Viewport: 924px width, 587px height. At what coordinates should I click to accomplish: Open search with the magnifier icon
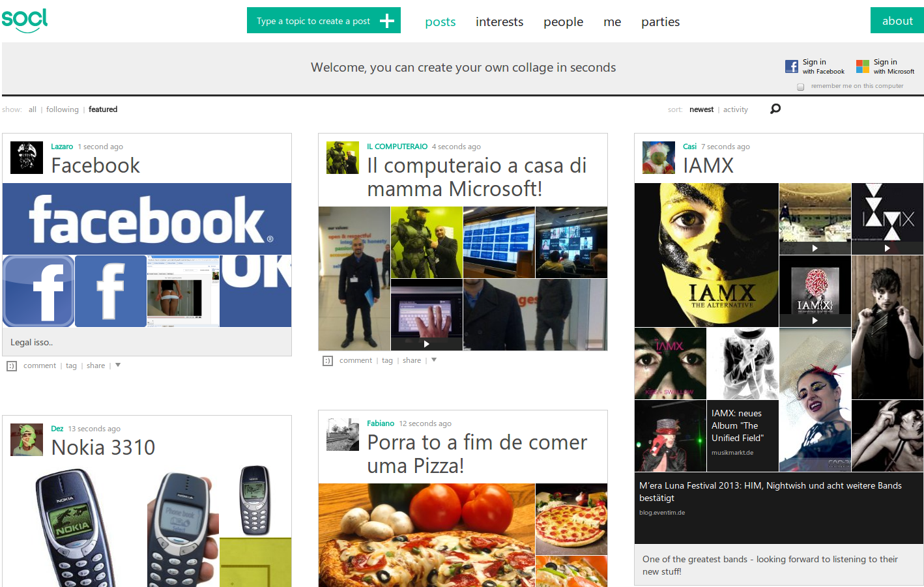775,109
